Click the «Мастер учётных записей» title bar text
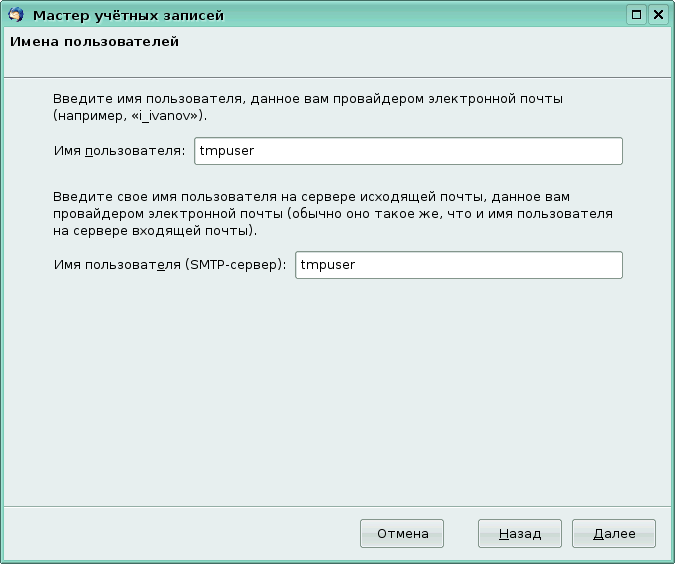This screenshot has height=564, width=675. (x=128, y=15)
